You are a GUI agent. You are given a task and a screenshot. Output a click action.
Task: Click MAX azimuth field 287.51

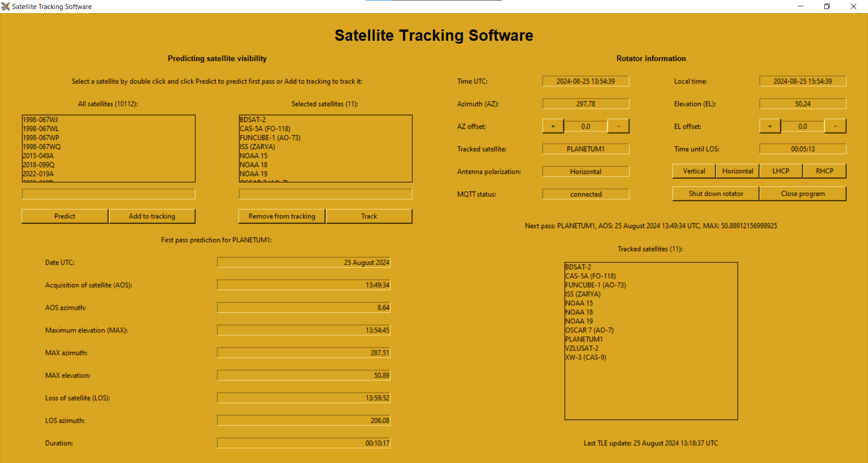(303, 353)
